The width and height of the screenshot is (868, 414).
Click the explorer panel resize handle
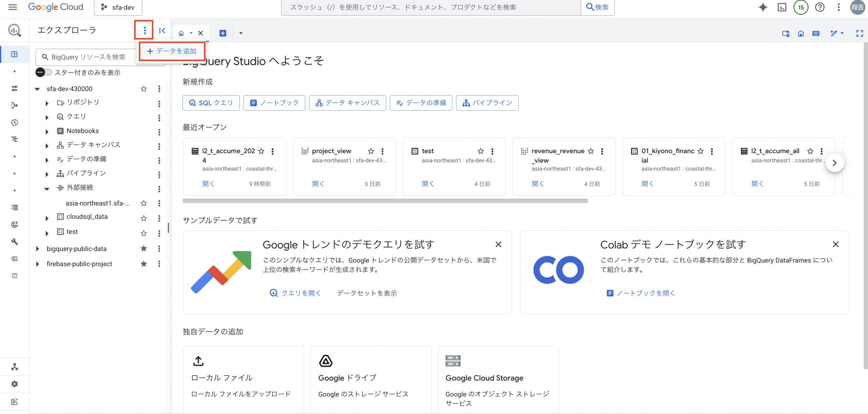[x=169, y=228]
